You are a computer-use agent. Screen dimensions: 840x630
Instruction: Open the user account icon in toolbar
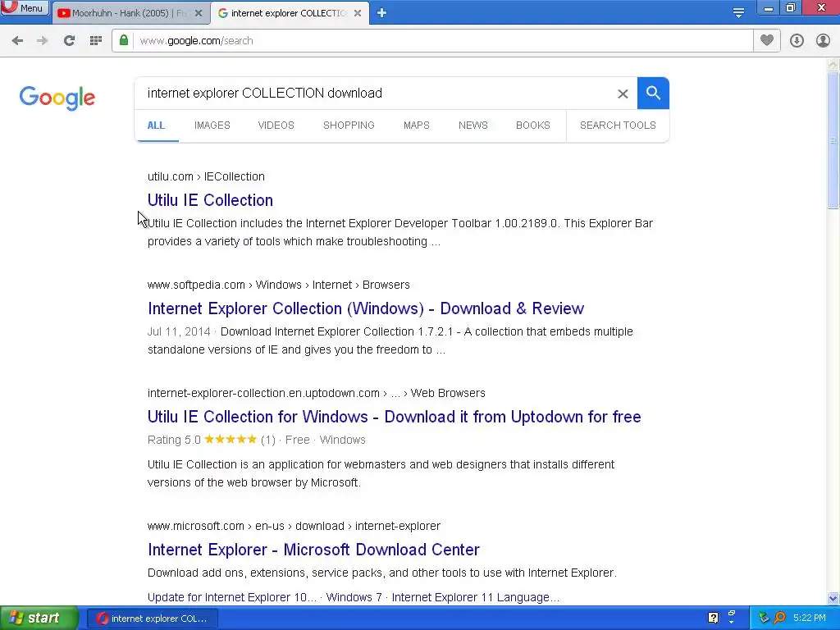823,40
